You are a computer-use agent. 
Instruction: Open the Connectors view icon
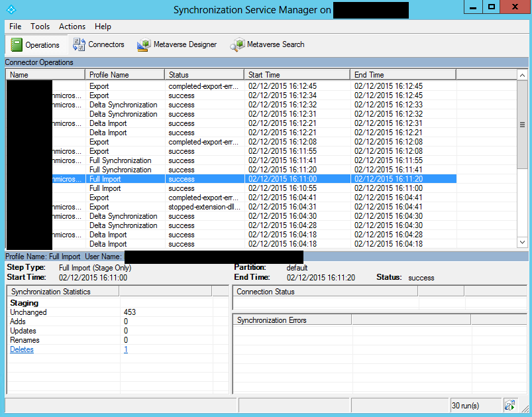click(x=79, y=44)
